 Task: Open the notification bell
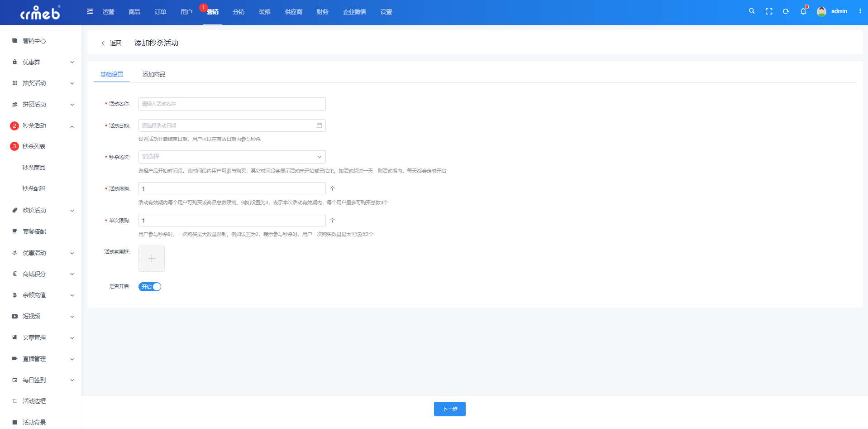803,11
